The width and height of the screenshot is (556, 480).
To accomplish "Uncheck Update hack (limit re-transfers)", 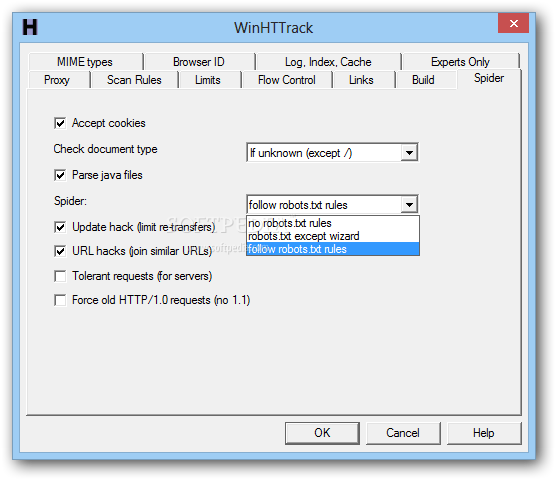I will pos(60,227).
